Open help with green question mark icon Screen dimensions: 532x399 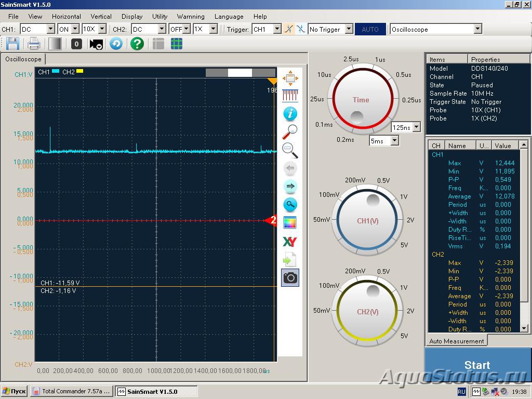137,44
